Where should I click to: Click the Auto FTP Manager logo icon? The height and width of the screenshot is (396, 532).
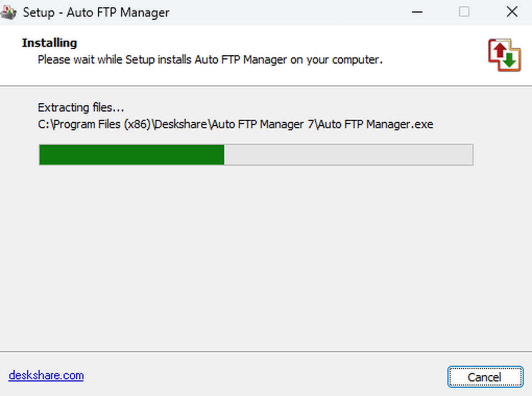(x=505, y=55)
